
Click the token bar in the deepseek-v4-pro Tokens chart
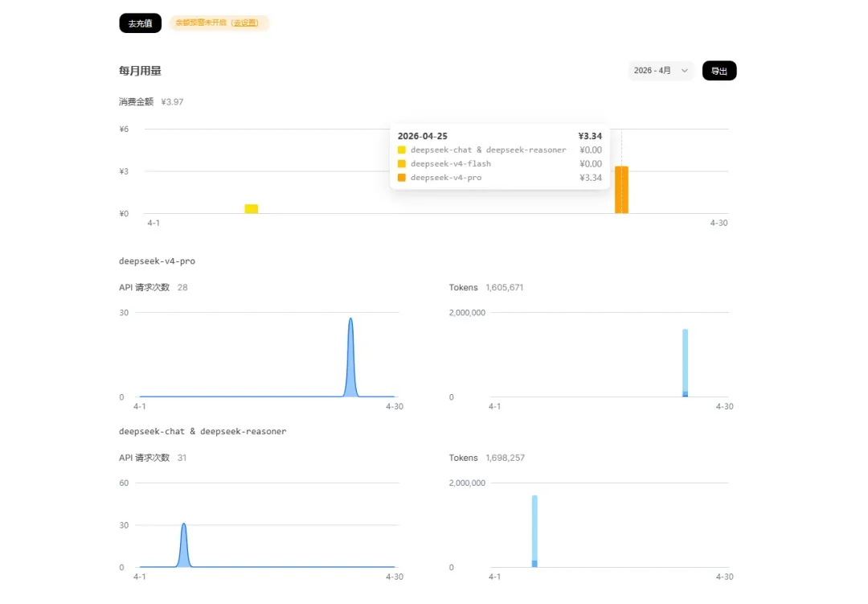[x=685, y=363]
